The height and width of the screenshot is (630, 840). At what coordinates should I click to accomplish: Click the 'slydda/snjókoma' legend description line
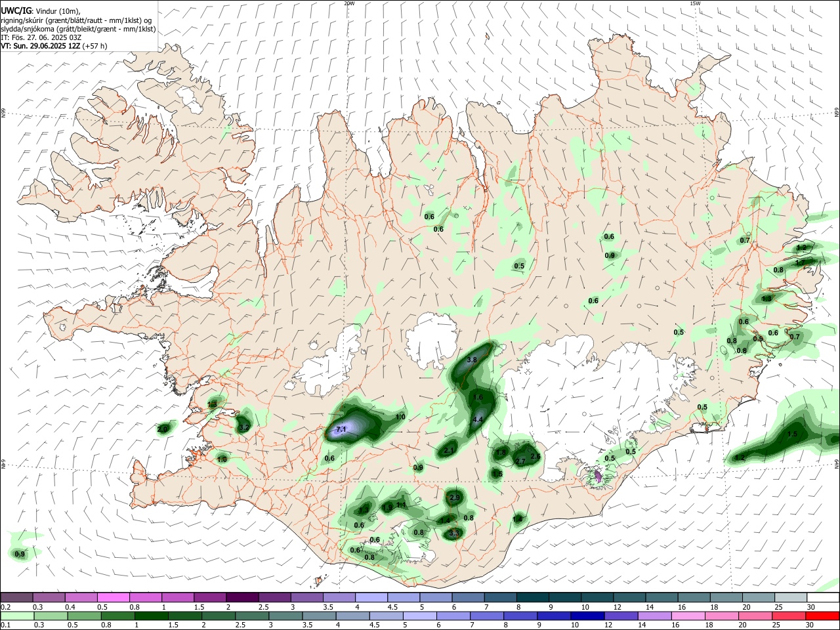pyautogui.click(x=77, y=29)
